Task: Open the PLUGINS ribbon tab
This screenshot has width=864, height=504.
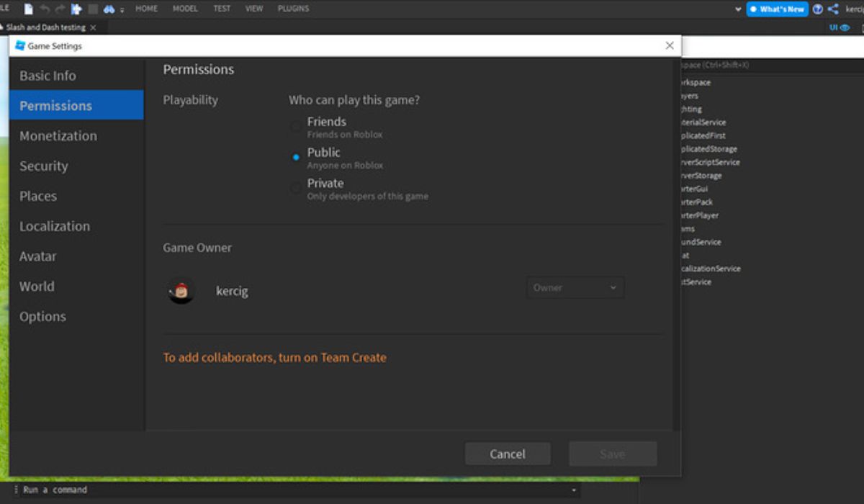Action: click(293, 9)
